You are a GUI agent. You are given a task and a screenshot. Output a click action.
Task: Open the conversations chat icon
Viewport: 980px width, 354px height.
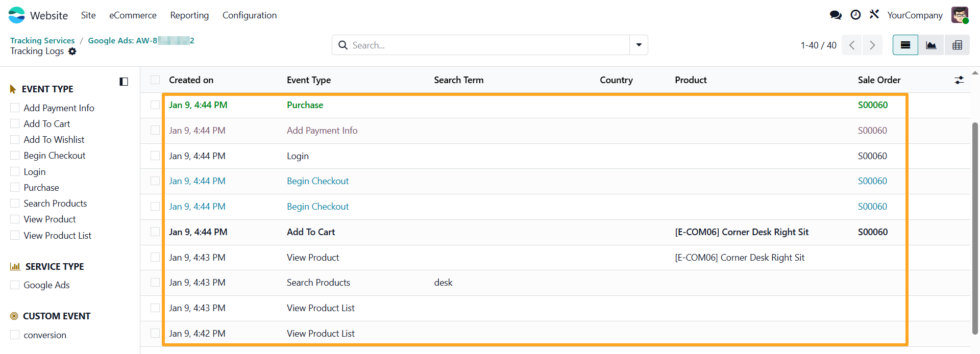click(x=836, y=15)
